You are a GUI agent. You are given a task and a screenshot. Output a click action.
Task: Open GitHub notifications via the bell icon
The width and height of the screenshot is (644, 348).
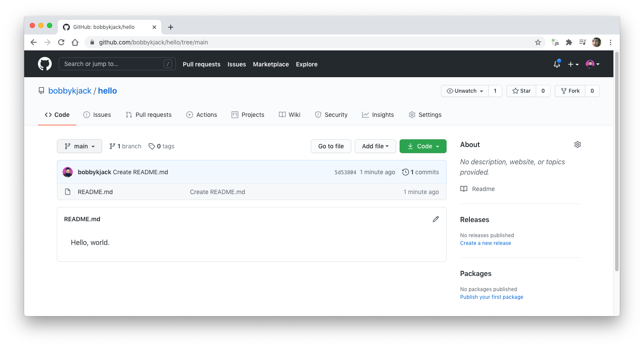pyautogui.click(x=556, y=63)
